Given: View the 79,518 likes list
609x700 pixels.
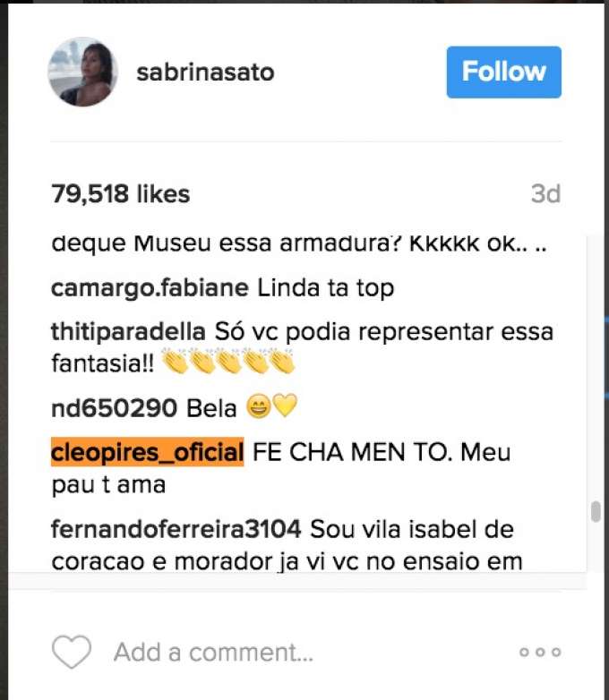Looking at the screenshot, I should [121, 193].
